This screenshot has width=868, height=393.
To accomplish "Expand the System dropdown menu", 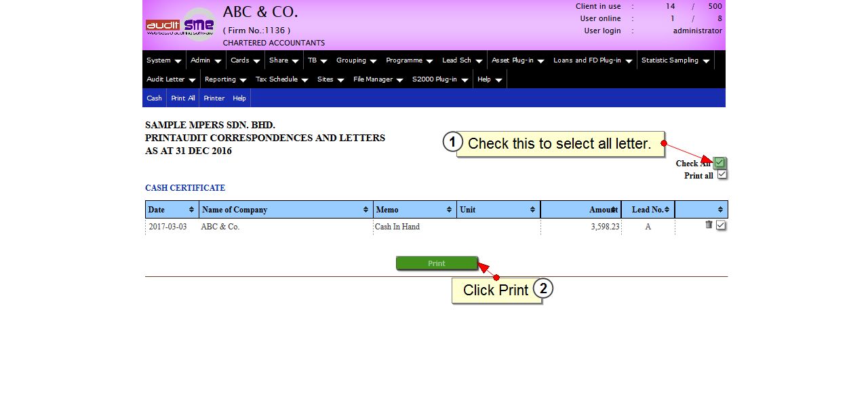I will point(163,60).
